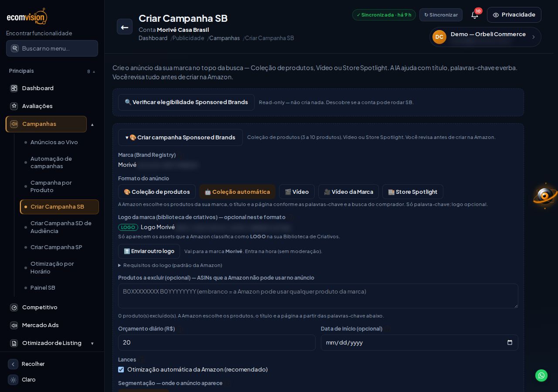Open the floating AI assistant orb

[x=545, y=196]
